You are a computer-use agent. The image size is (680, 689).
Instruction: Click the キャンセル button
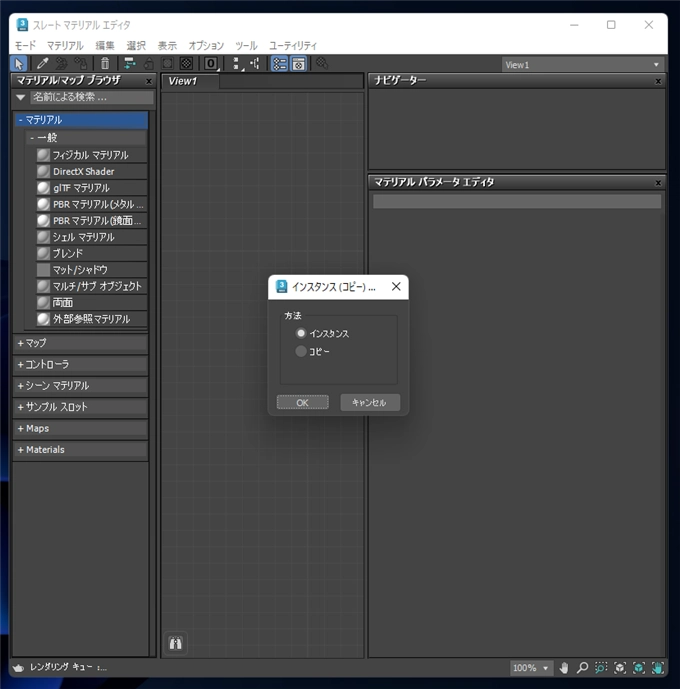pyautogui.click(x=370, y=403)
